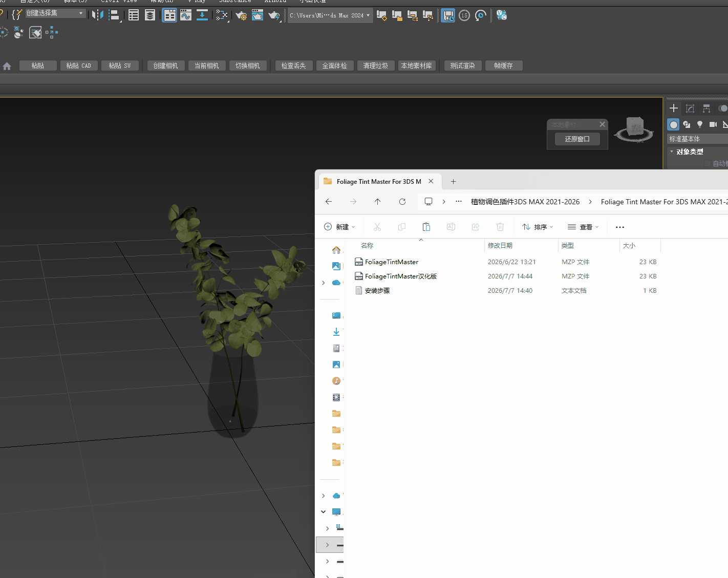Open the Curve Editor icon
Viewport: 728px width, 578px height.
[x=186, y=15]
